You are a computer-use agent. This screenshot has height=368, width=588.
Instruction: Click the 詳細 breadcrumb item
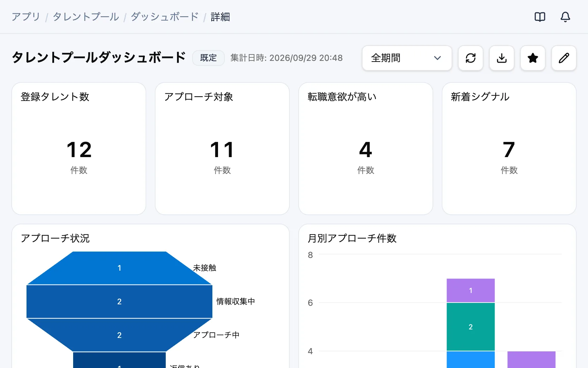[220, 17]
